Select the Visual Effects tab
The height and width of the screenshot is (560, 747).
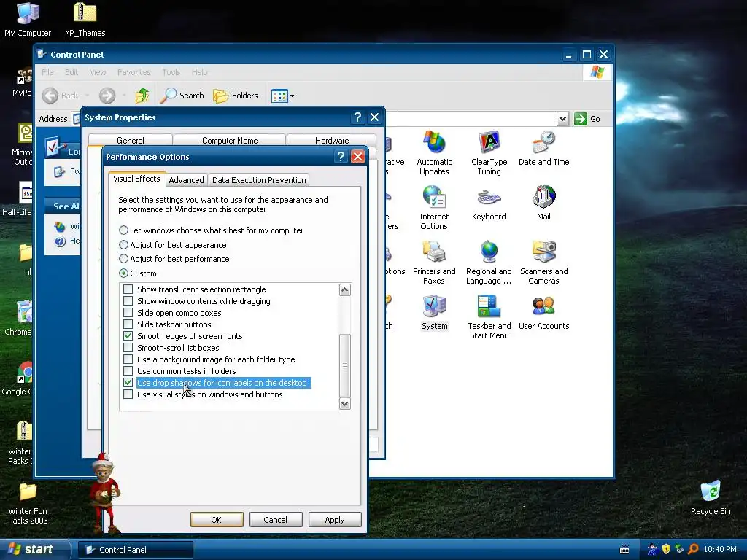point(136,179)
